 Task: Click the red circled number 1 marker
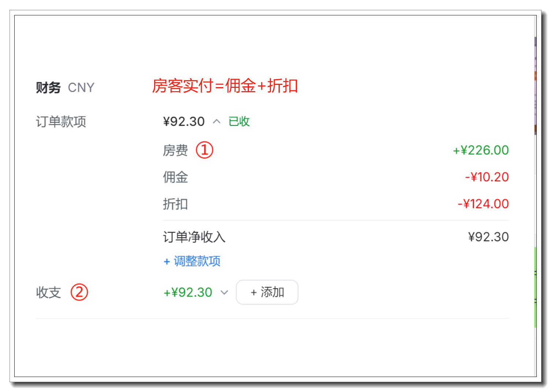[205, 150]
